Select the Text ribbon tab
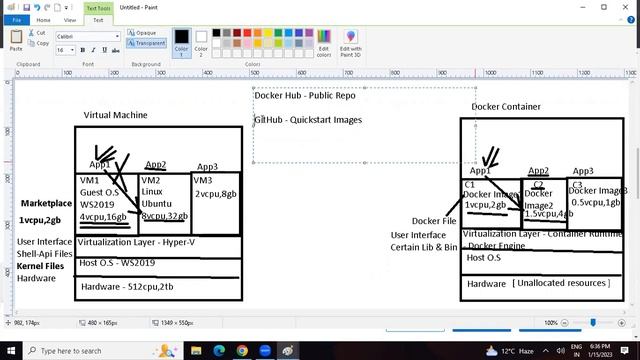The image size is (640, 360). point(98,20)
